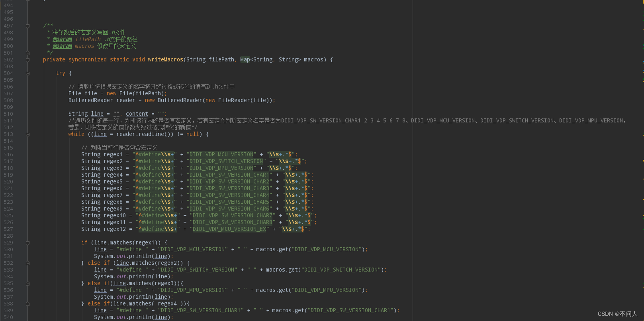The image size is (644, 321).
Task: Collapse the writeMacros method at line 502
Action: coord(27,60)
